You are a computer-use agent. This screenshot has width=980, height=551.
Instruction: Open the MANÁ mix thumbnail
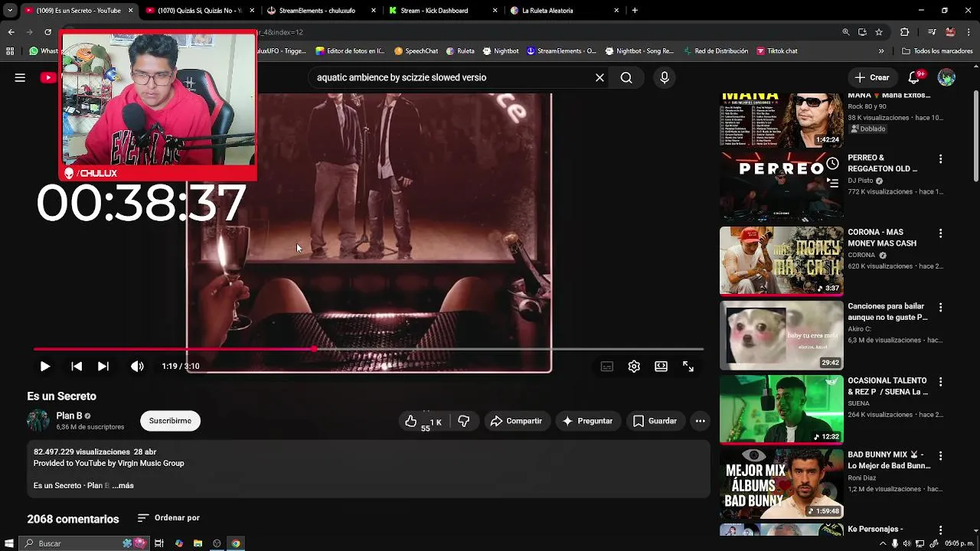pos(781,120)
